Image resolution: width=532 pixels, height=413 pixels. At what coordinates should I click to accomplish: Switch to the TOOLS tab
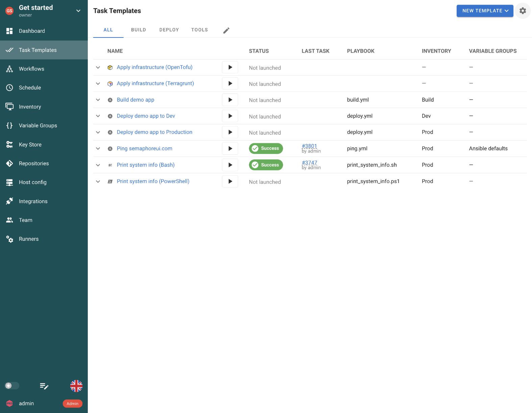[x=199, y=30]
